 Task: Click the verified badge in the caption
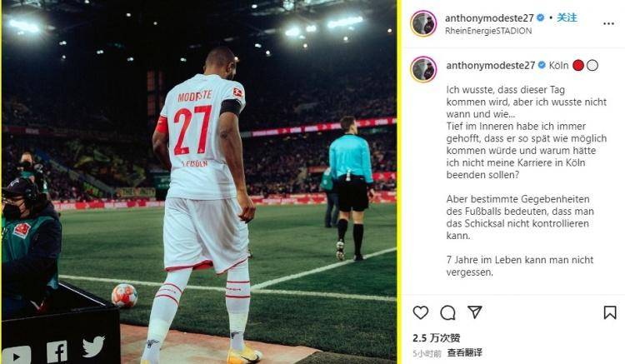point(542,65)
